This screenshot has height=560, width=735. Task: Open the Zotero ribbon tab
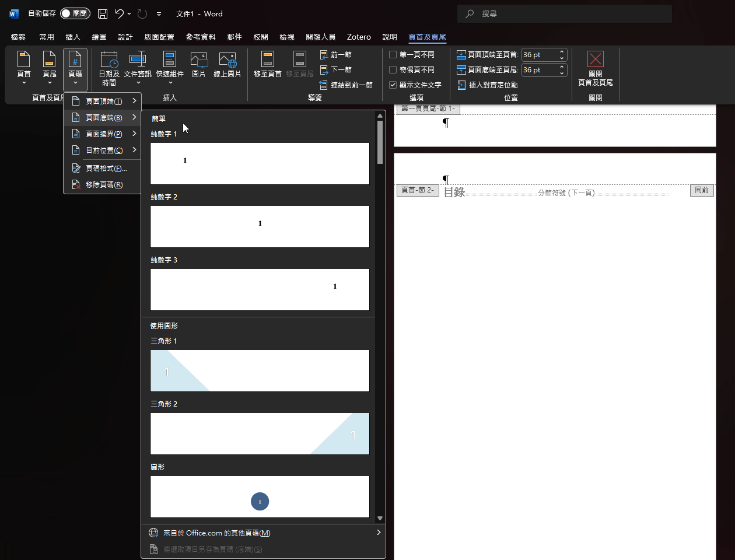(359, 37)
